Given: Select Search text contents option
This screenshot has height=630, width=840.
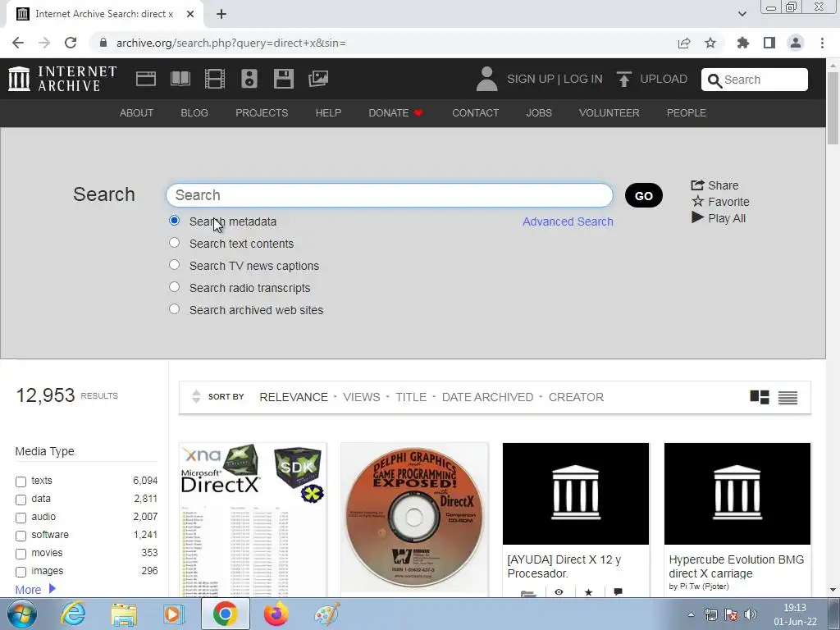Looking at the screenshot, I should [174, 243].
